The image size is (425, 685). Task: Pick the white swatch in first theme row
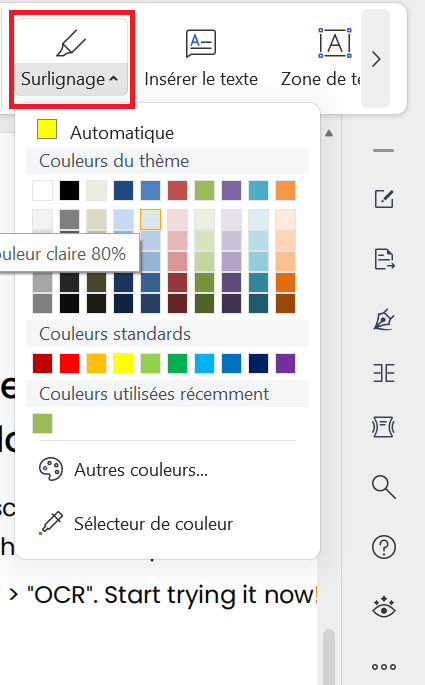(42, 190)
